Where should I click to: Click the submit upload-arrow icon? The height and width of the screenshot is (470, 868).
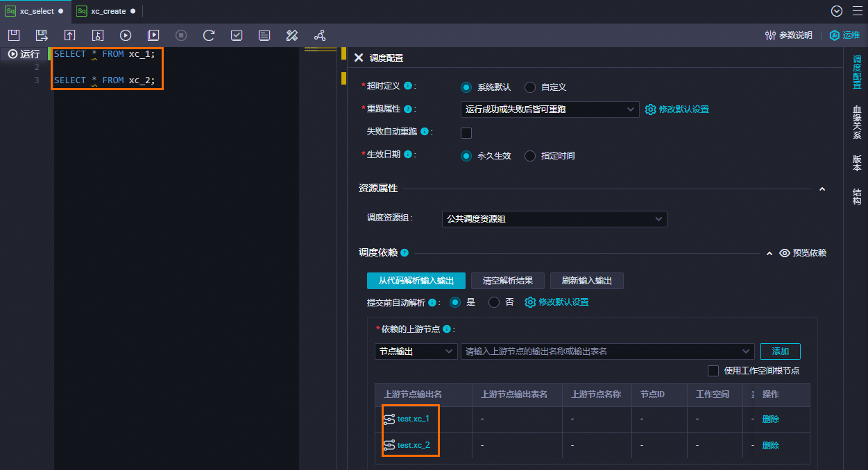point(69,35)
